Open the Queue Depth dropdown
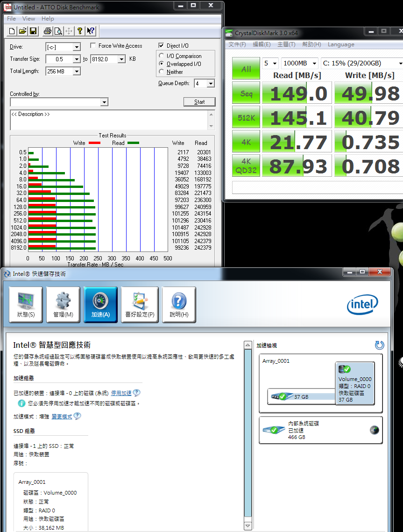 click(x=211, y=84)
